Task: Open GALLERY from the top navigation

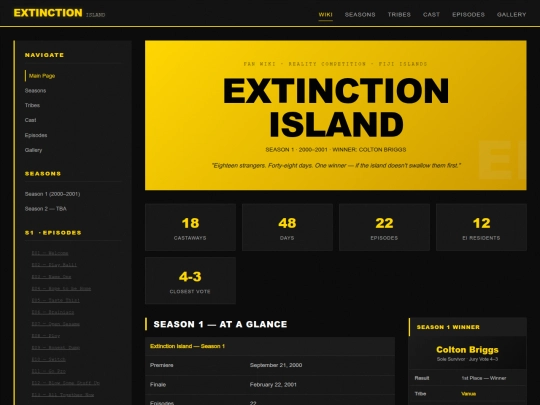Action: [511, 14]
